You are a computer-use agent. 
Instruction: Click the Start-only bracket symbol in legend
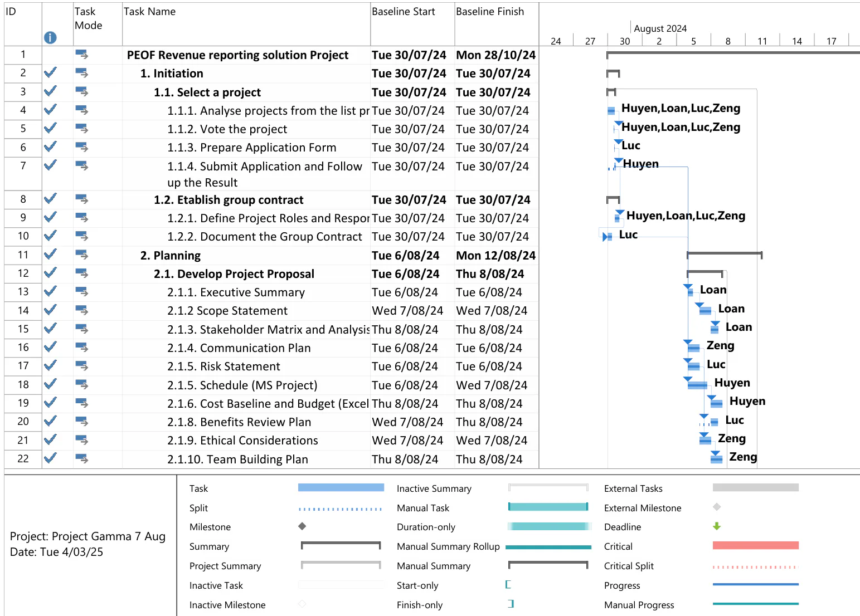coord(508,585)
